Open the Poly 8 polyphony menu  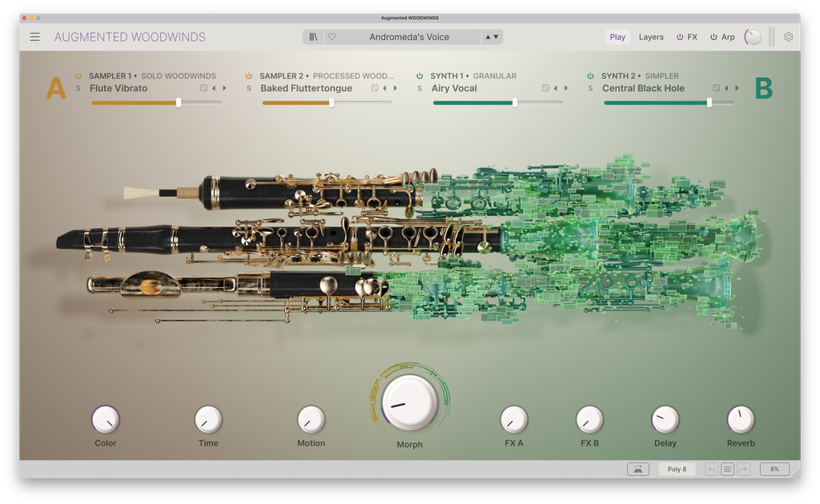677,469
